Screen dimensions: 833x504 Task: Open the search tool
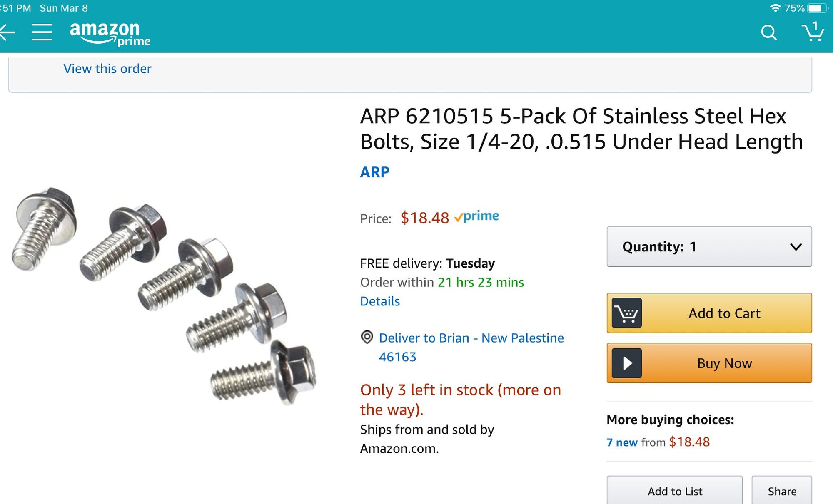[769, 32]
